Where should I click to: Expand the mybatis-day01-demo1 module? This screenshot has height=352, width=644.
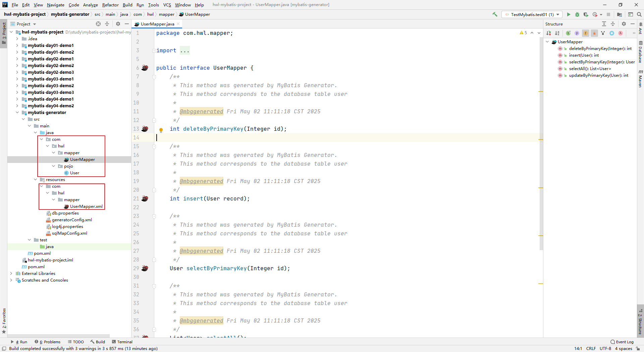17,45
